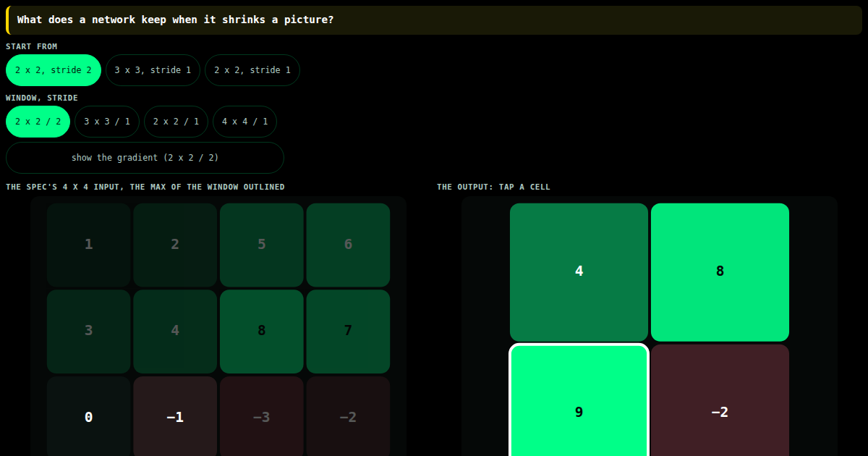Select the "3 x 3, stride 1" start preset
The width and height of the screenshot is (868, 456).
click(153, 70)
